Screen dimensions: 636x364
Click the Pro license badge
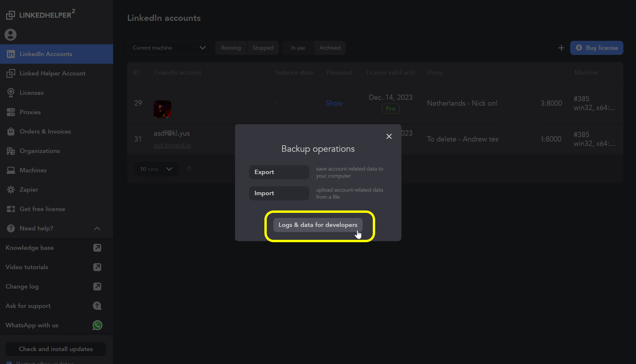(390, 109)
